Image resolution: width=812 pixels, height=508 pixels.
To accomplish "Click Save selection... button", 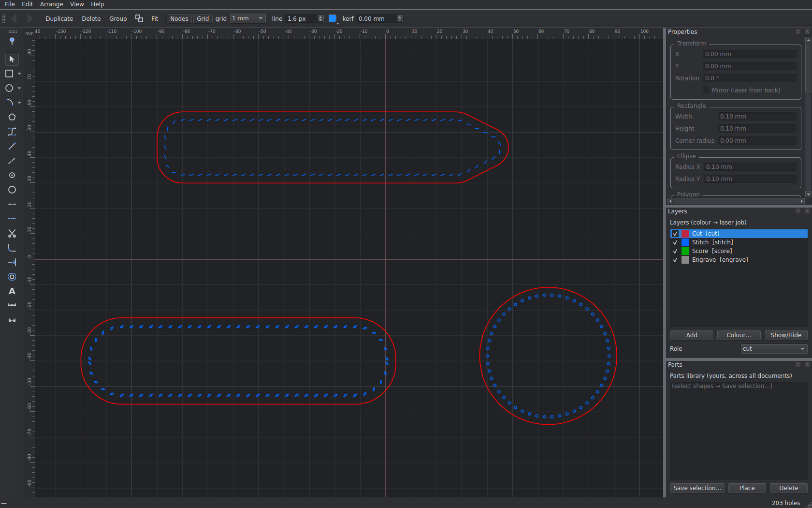I will pyautogui.click(x=697, y=488).
